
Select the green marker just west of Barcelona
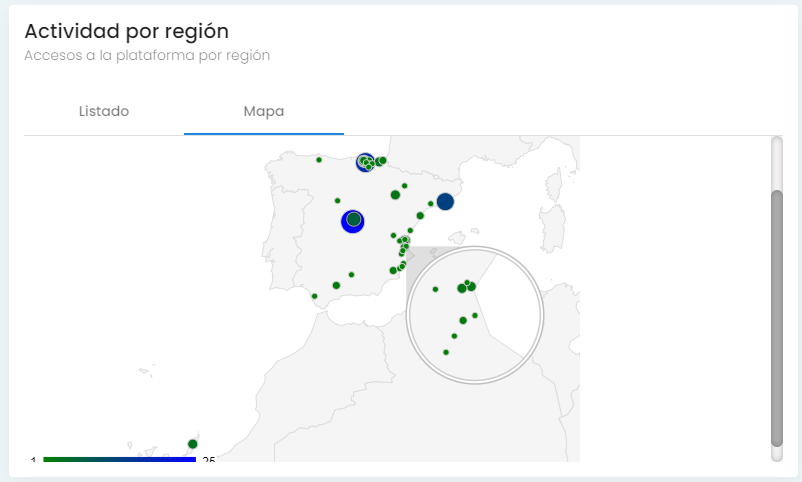[431, 204]
